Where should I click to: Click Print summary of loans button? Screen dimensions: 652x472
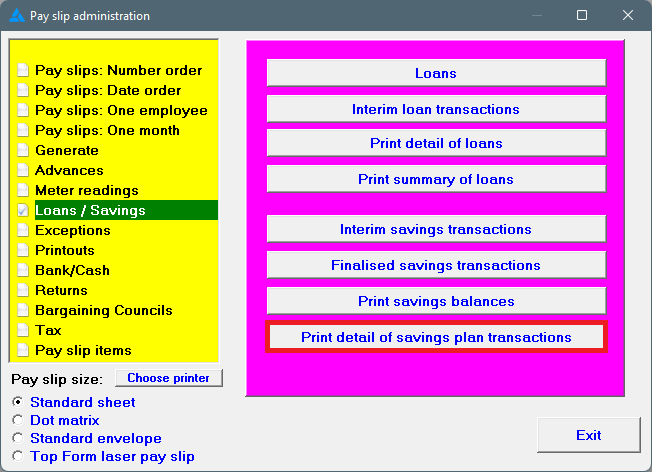[436, 179]
